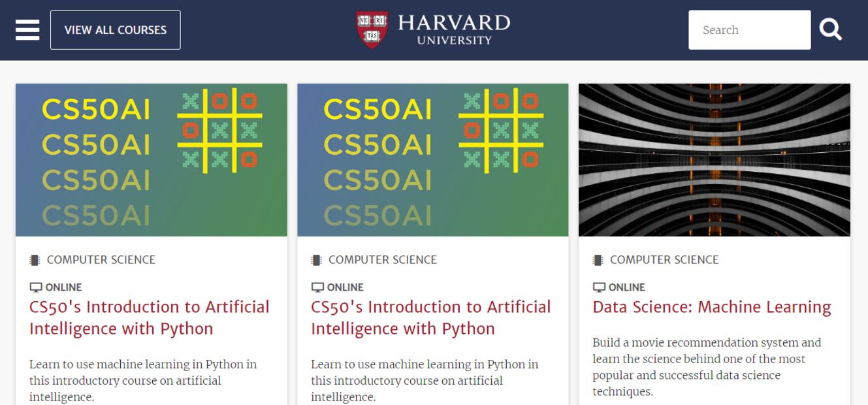Focus the Search input field
Image resolution: width=868 pixels, height=405 pixels.
(749, 30)
